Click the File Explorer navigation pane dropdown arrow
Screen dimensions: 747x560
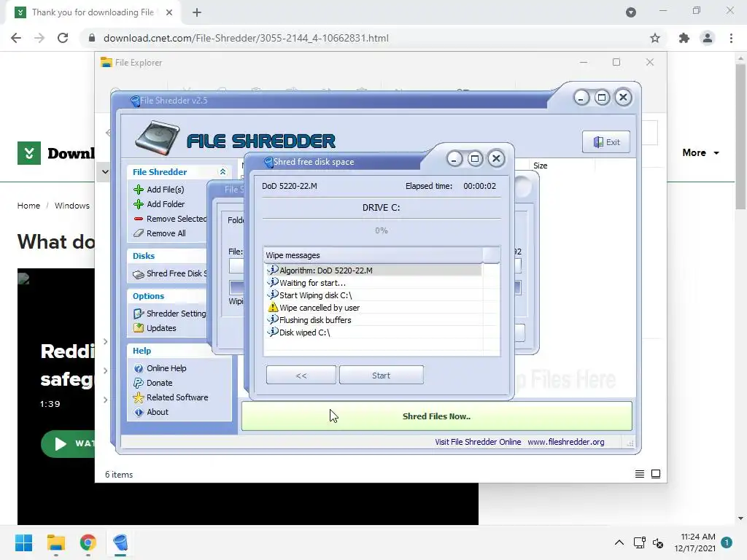tap(105, 172)
